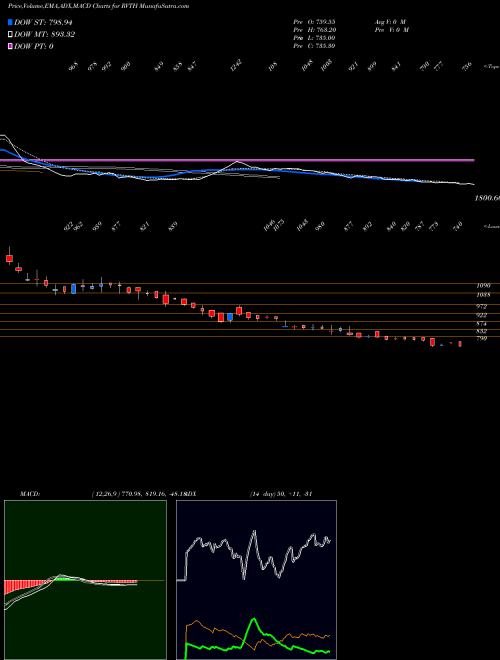Click the chart title mentioning MunafaSutra.com

point(98,6)
